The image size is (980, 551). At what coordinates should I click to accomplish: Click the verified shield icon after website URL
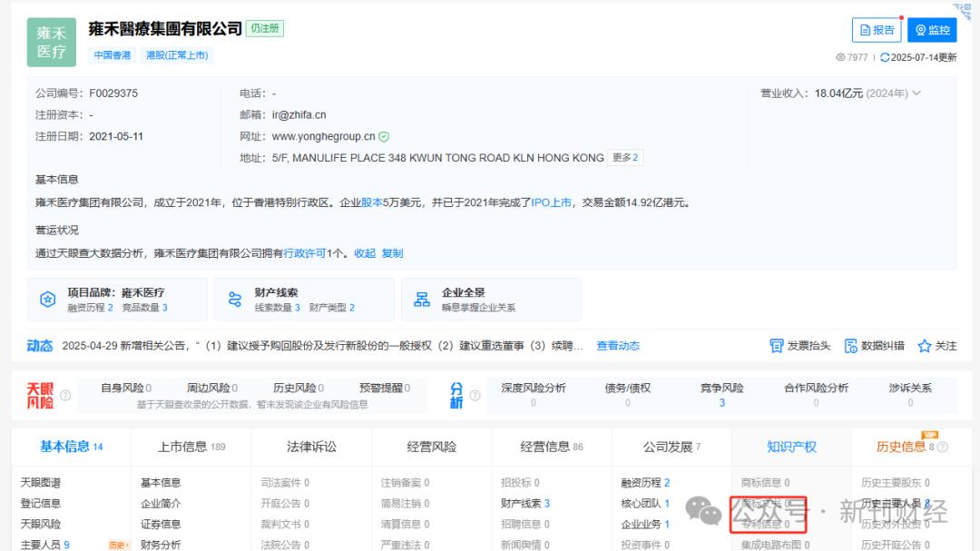point(384,136)
